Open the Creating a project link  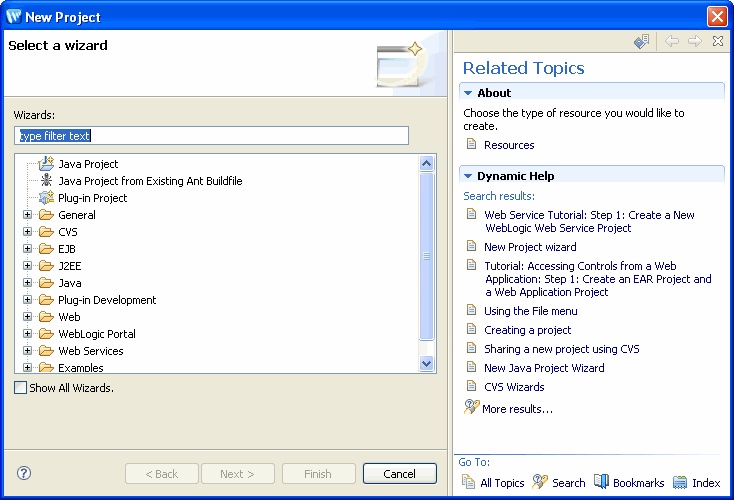pos(528,330)
